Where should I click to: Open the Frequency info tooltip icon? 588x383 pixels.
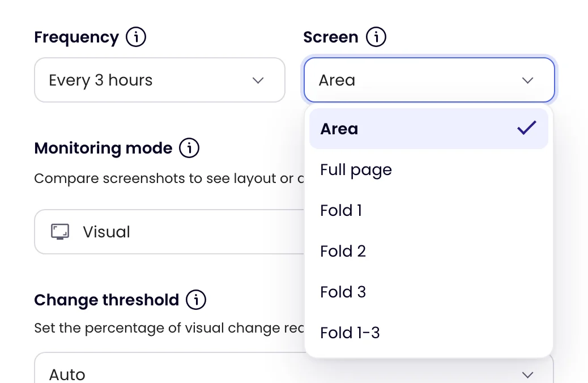click(x=136, y=37)
